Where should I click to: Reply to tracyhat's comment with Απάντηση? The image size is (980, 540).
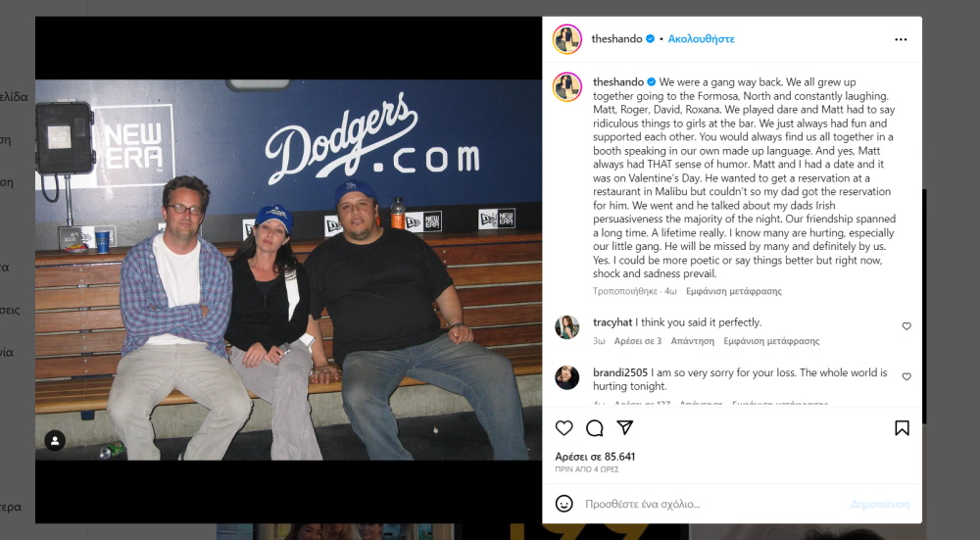(x=692, y=341)
